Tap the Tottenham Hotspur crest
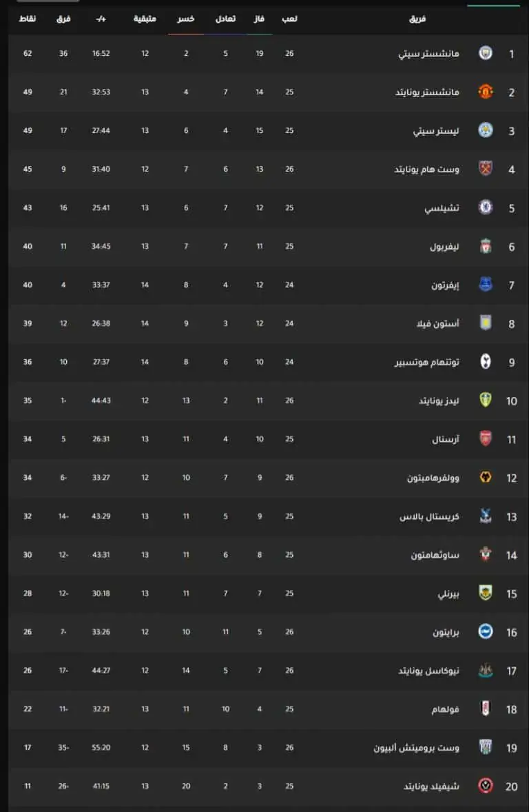Viewport: 529px width, 812px height. coord(486,362)
